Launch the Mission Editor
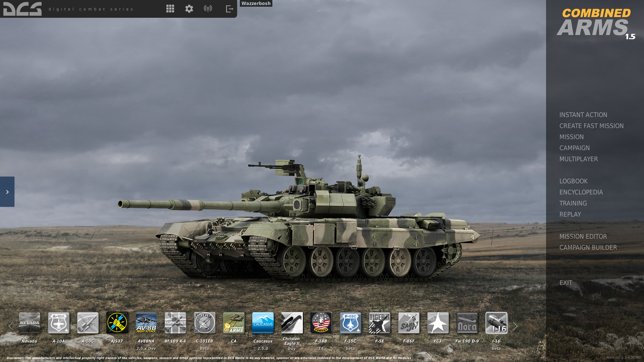The image size is (644, 362). [x=583, y=236]
